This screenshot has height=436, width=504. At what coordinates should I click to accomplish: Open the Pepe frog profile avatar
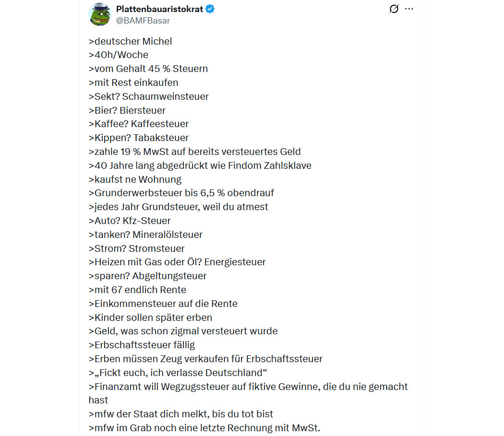point(100,14)
